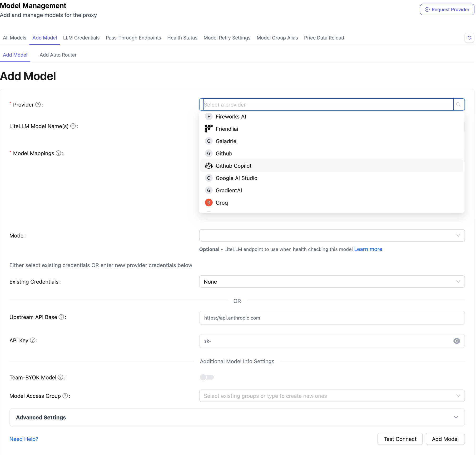Go to Pass-Through Endpoints tab

point(133,38)
